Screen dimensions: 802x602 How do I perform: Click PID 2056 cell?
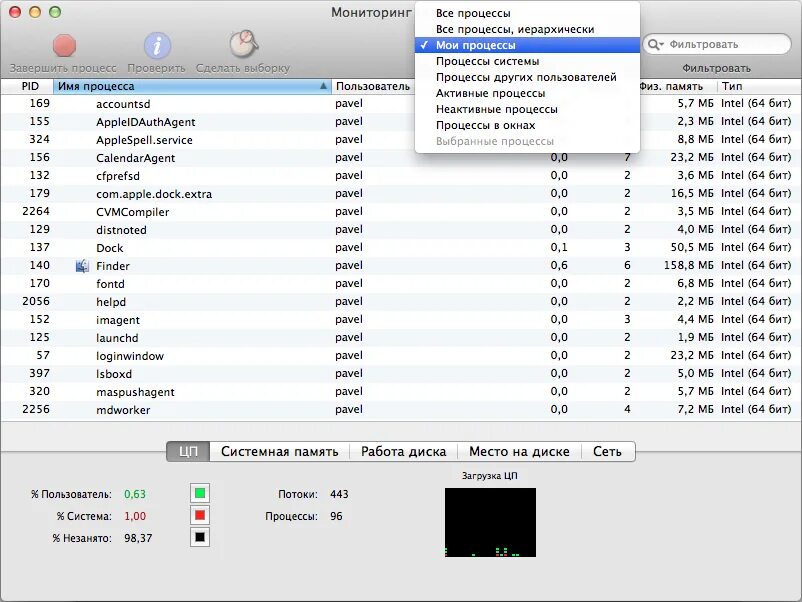36,301
